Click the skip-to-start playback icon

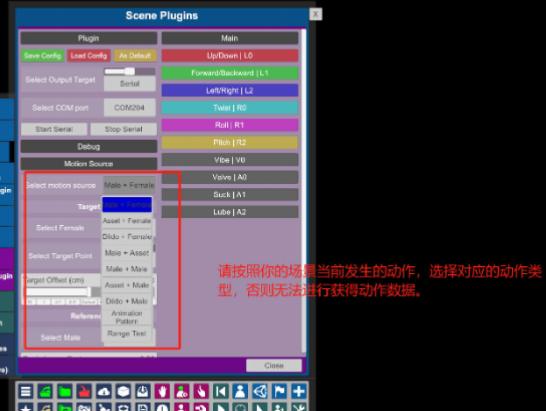coord(221,391)
